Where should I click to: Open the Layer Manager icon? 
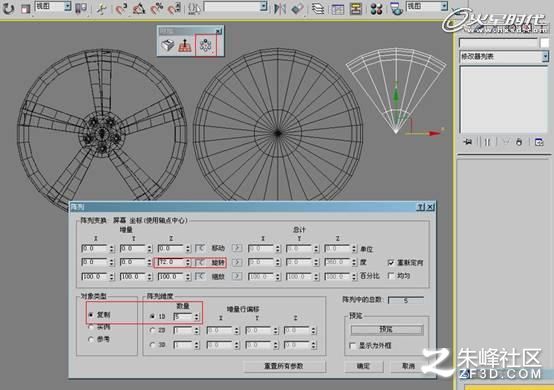318,8
